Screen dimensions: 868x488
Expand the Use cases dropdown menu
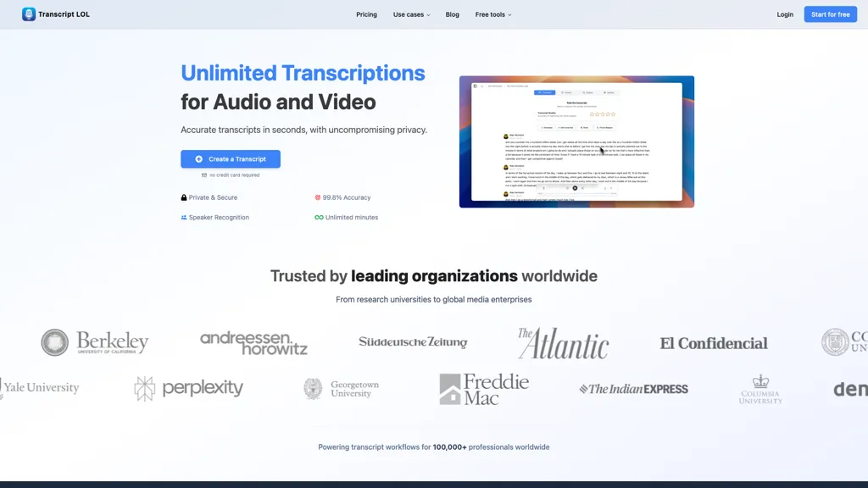click(411, 14)
